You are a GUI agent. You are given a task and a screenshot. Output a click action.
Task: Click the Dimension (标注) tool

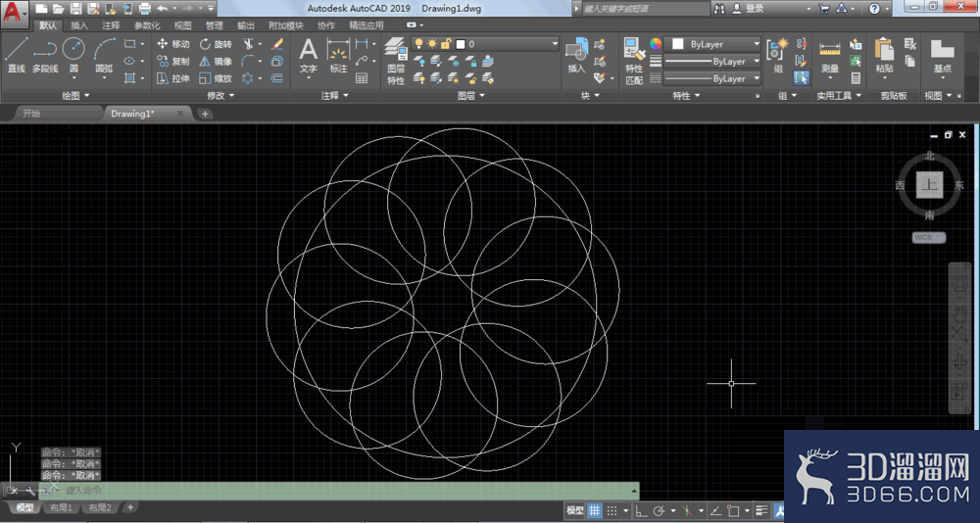[x=338, y=55]
